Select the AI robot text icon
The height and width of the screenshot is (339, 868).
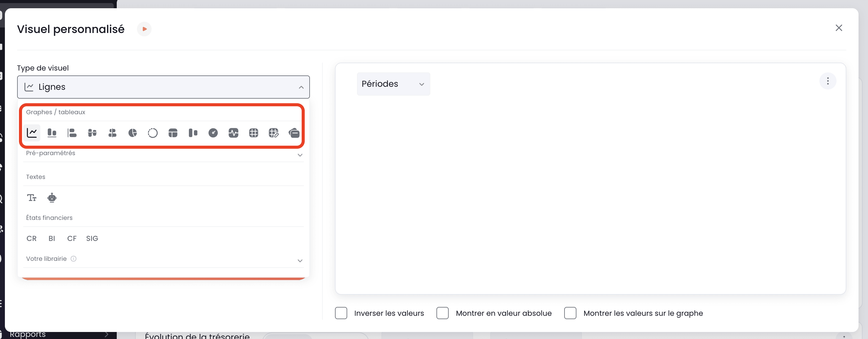(x=52, y=198)
